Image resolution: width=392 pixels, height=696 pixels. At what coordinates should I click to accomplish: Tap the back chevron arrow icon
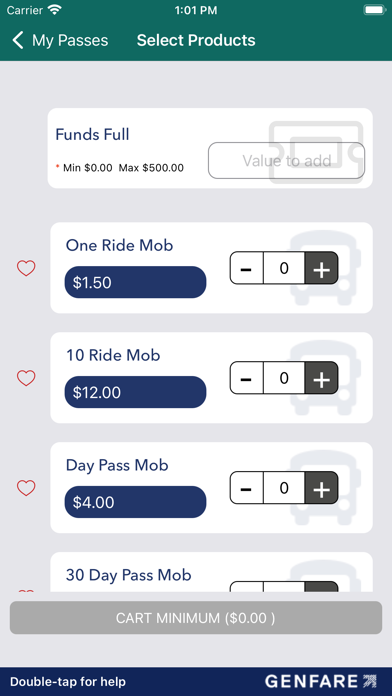coord(18,40)
